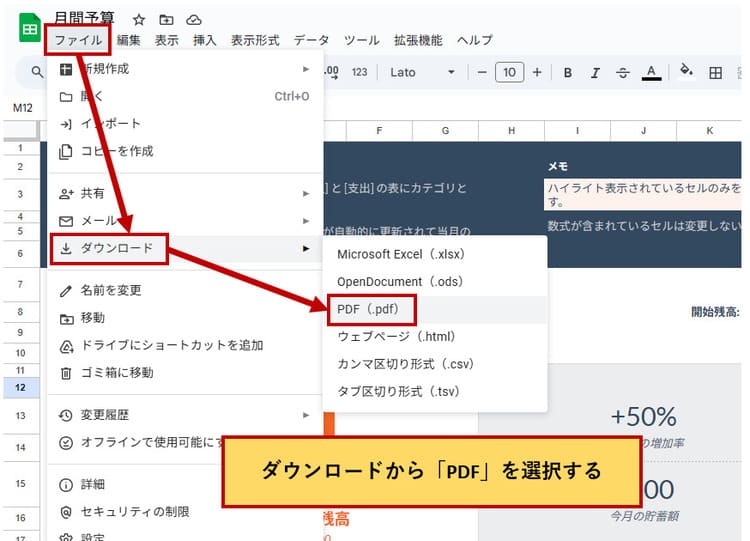Click the +50% value in the sheet

pyautogui.click(x=643, y=417)
